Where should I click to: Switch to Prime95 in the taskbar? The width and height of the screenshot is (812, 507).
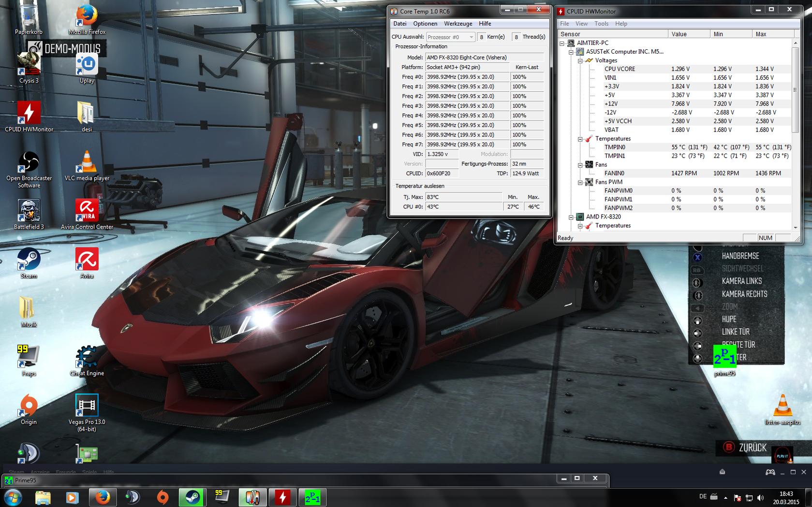[x=312, y=497]
